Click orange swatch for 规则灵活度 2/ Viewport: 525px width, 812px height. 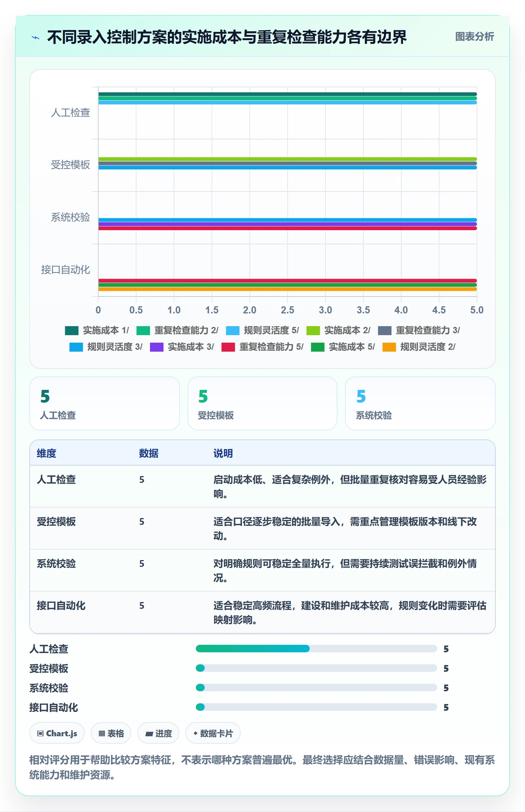(x=389, y=347)
